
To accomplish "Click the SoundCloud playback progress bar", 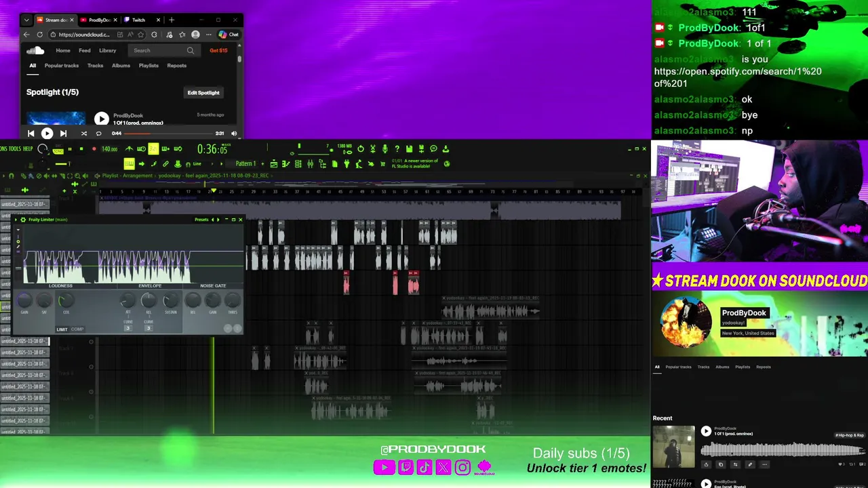I will pyautogui.click(x=168, y=134).
